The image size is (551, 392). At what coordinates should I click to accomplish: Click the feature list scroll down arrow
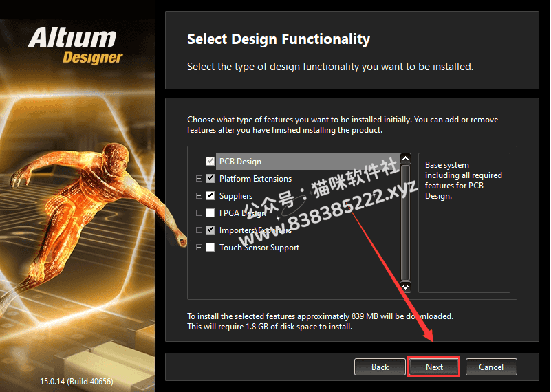point(406,287)
